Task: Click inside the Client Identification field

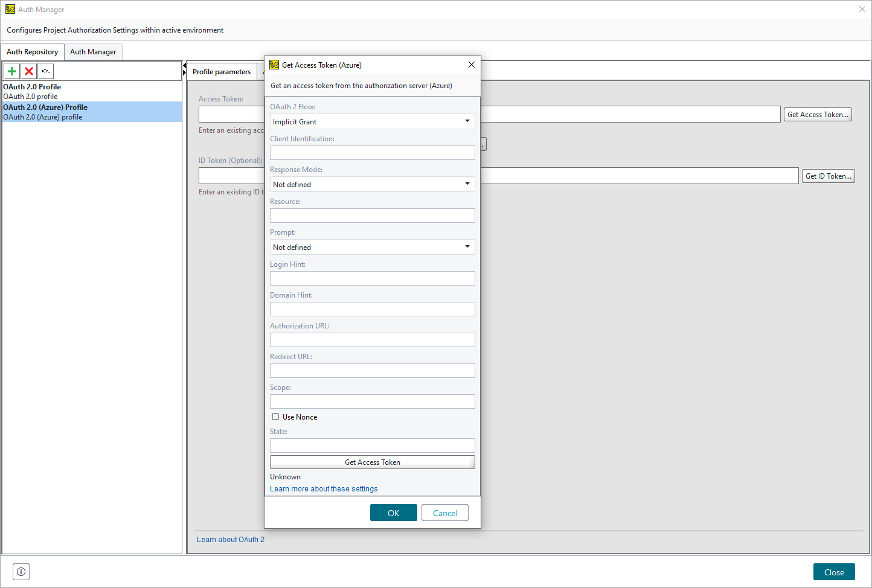Action: (x=372, y=152)
